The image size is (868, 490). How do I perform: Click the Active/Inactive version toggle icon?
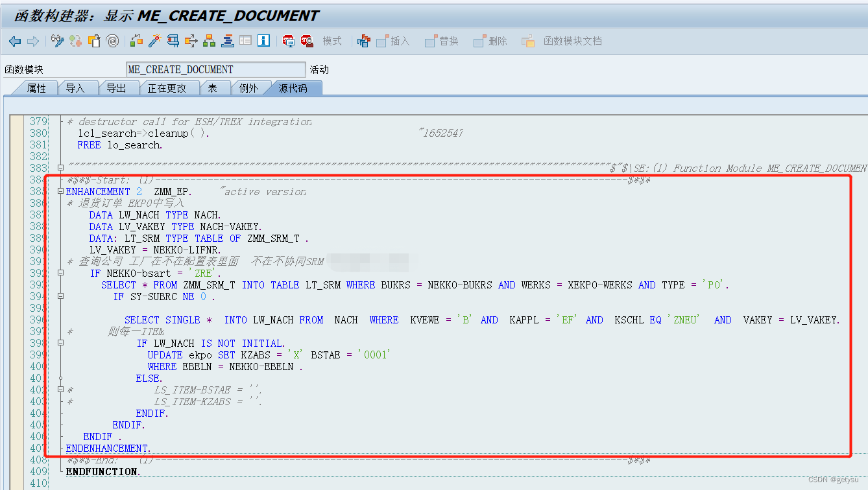point(77,41)
